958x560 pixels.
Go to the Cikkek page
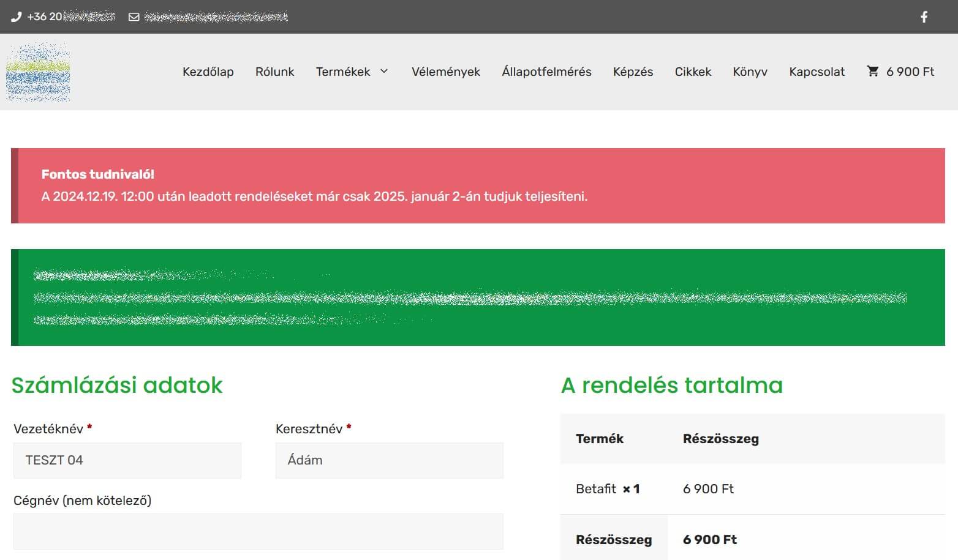[x=693, y=72]
